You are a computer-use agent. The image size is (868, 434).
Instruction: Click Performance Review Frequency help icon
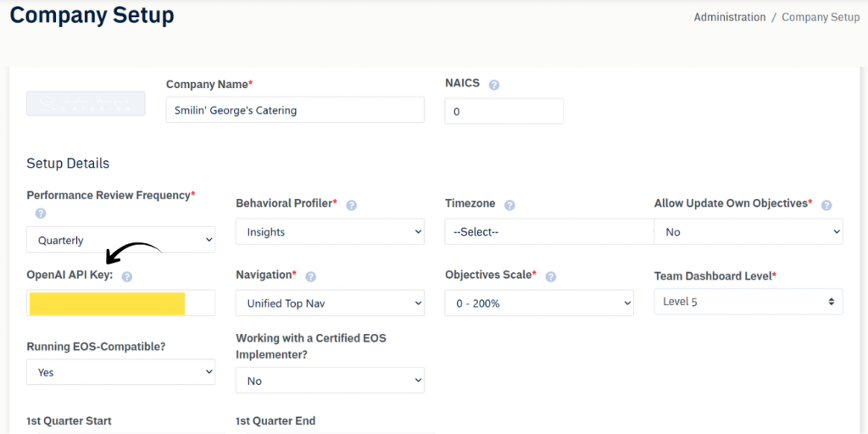coord(41,214)
